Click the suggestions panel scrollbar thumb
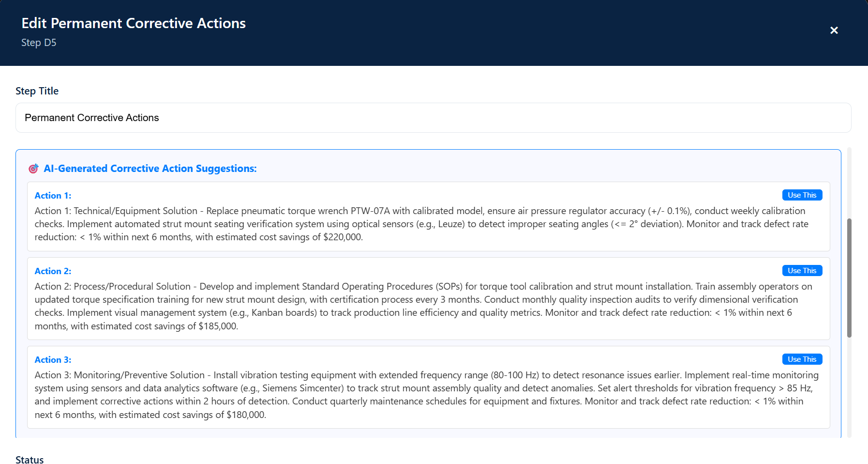The width and height of the screenshot is (868, 464). point(849,278)
